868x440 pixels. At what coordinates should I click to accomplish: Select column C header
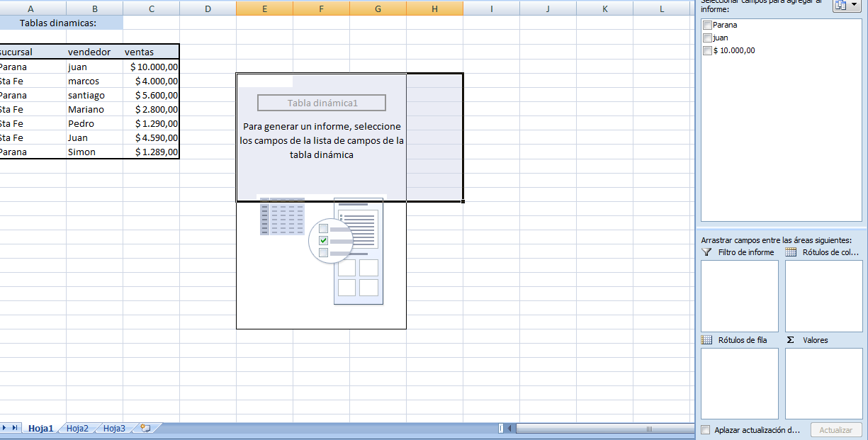(x=151, y=9)
